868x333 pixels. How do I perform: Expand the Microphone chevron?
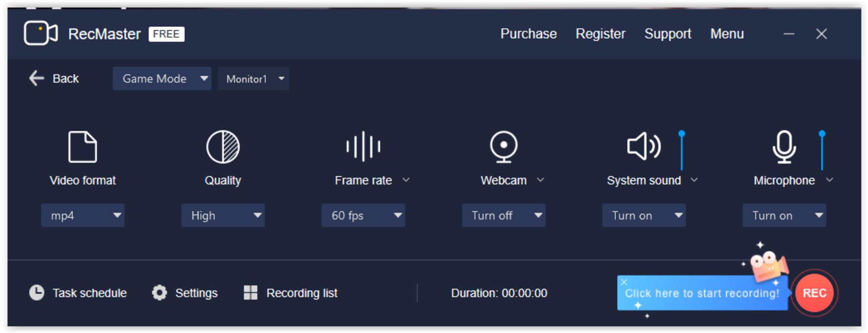[829, 180]
